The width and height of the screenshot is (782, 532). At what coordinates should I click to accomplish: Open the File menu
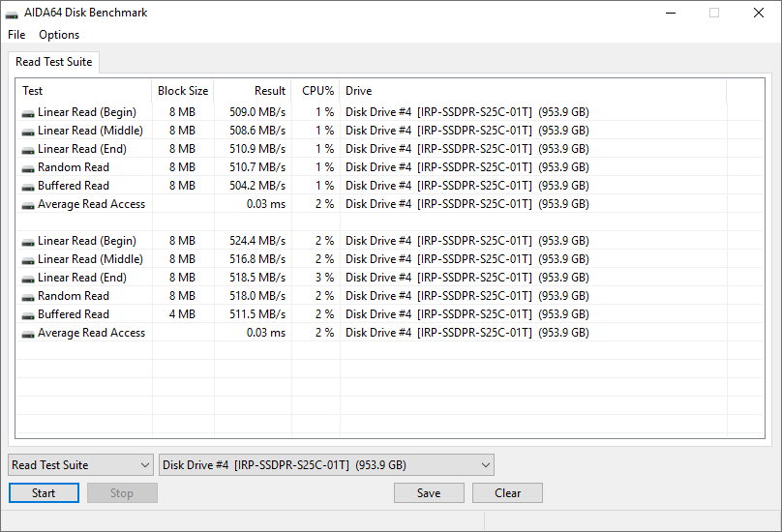[16, 35]
